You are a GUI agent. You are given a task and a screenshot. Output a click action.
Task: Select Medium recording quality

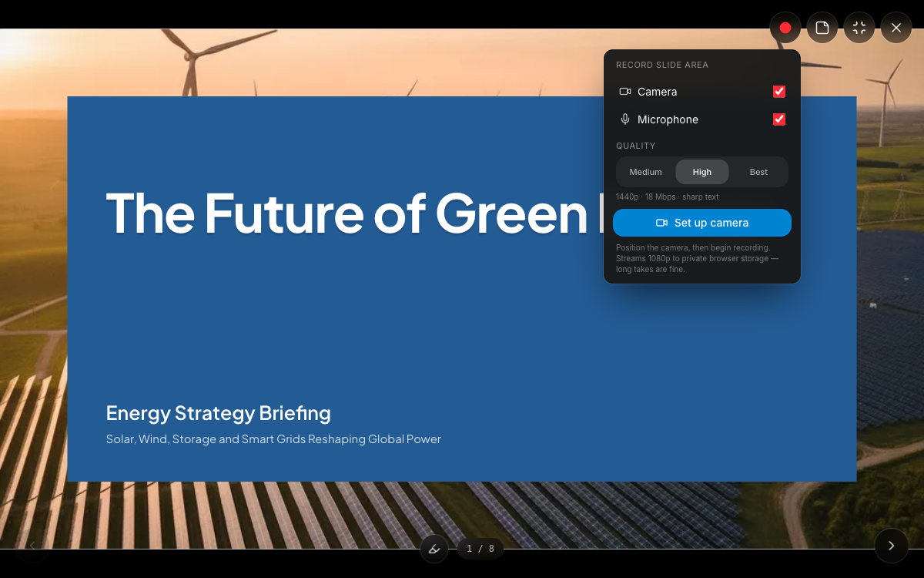coord(645,172)
